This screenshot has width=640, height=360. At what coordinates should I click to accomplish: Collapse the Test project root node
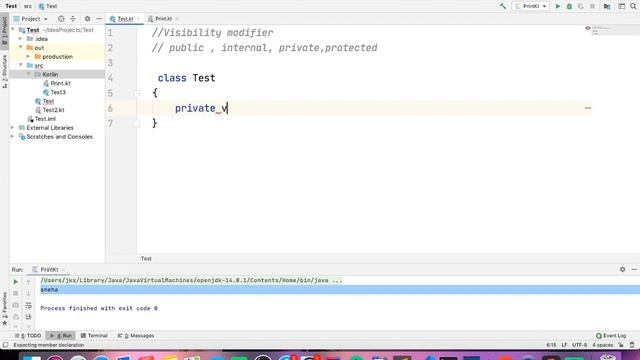[x=13, y=30]
